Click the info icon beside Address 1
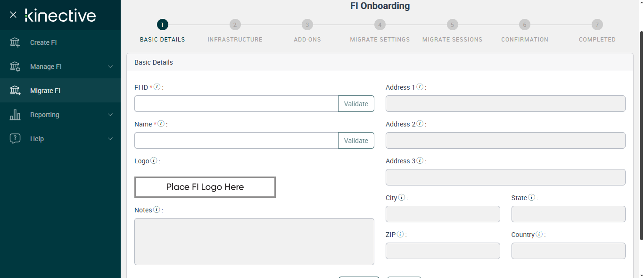 click(420, 87)
